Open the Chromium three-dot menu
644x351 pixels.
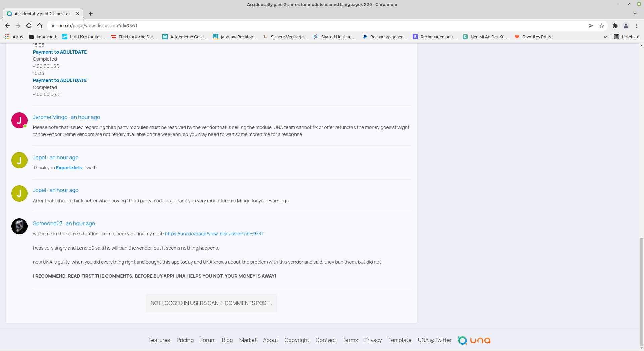[637, 26]
